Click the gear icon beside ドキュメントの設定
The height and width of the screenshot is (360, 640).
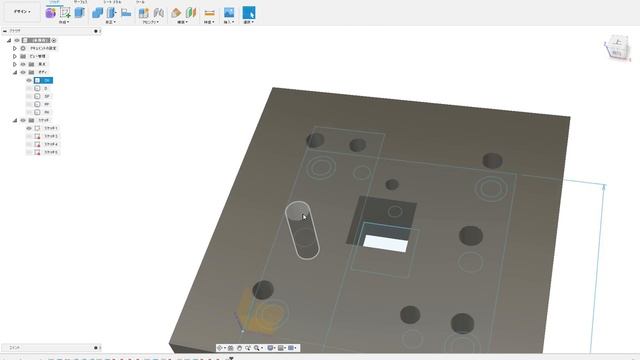pyautogui.click(x=23, y=48)
